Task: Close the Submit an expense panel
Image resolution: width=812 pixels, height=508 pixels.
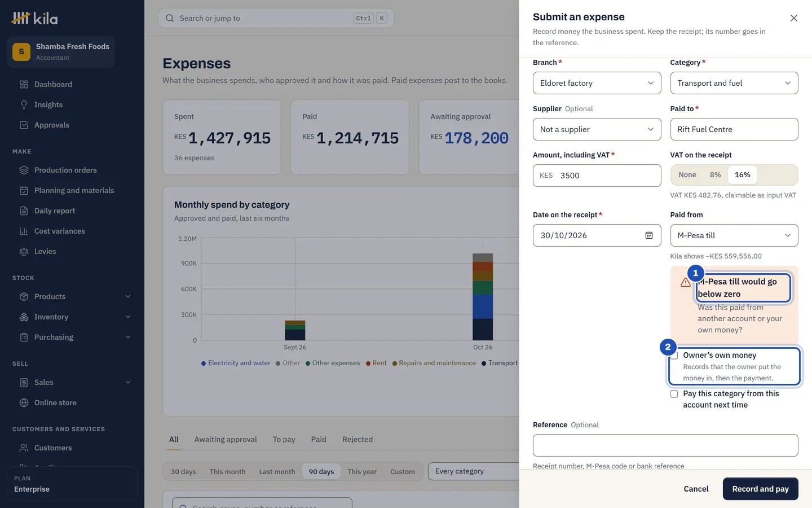Action: tap(794, 18)
